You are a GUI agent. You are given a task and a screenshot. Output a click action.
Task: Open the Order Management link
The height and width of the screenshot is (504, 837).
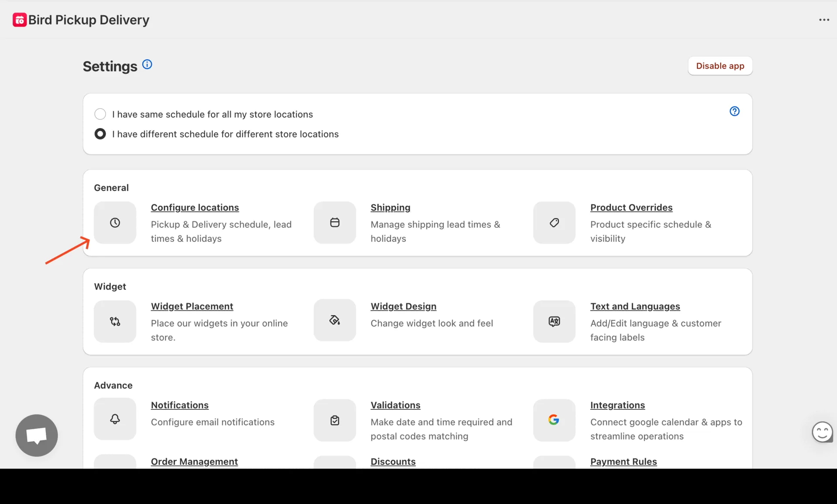194,461
